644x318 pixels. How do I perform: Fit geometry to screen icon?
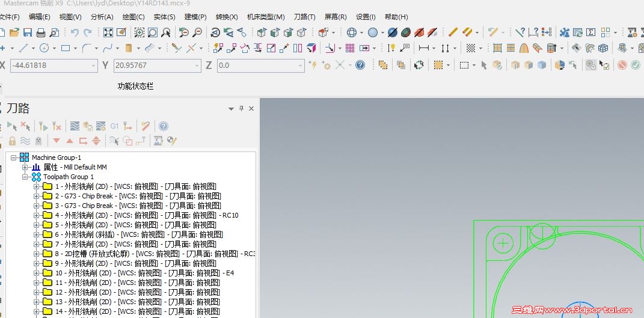108,32
